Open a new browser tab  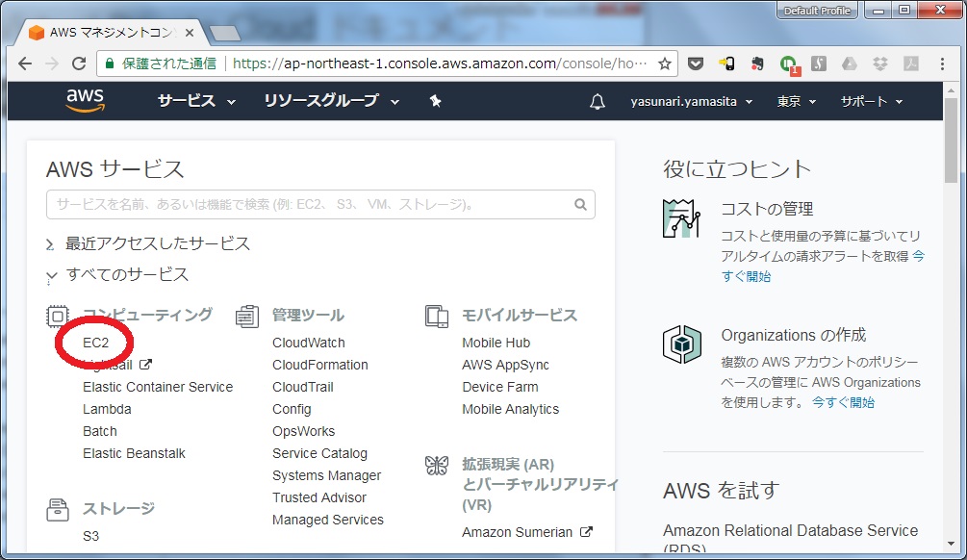(x=225, y=34)
